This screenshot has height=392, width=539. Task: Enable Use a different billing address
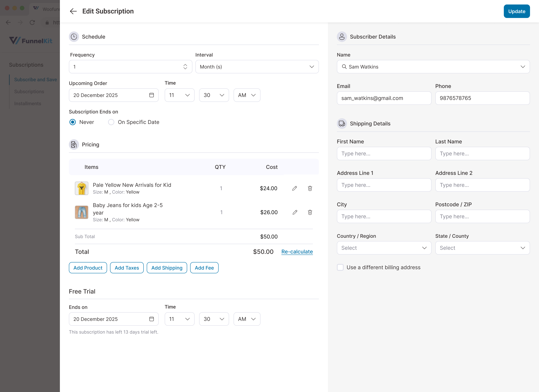[x=340, y=267]
